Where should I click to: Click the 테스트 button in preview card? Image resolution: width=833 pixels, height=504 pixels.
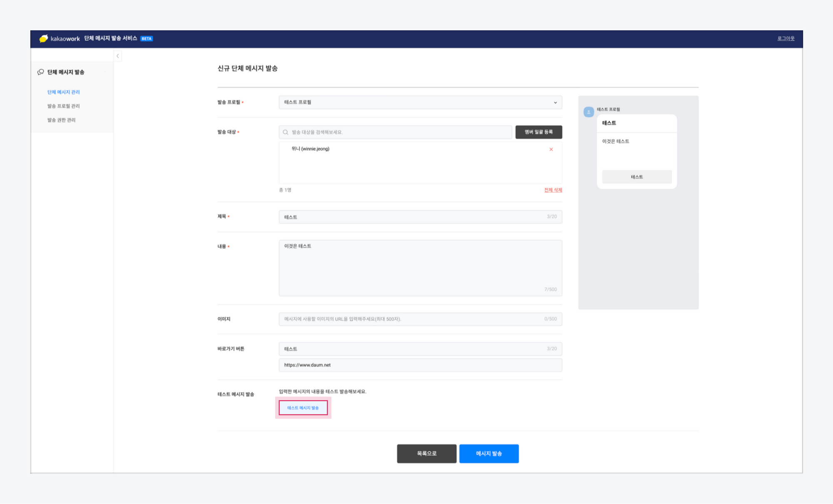(636, 177)
